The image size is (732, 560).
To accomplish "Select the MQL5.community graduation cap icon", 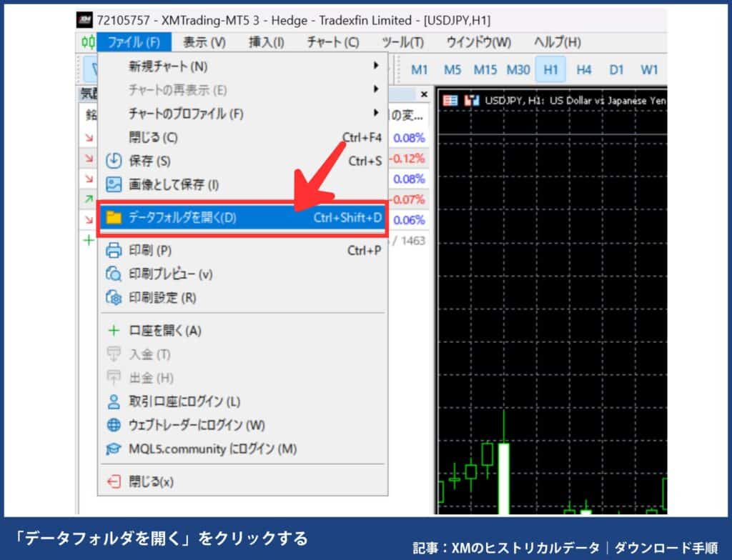I will (x=115, y=449).
